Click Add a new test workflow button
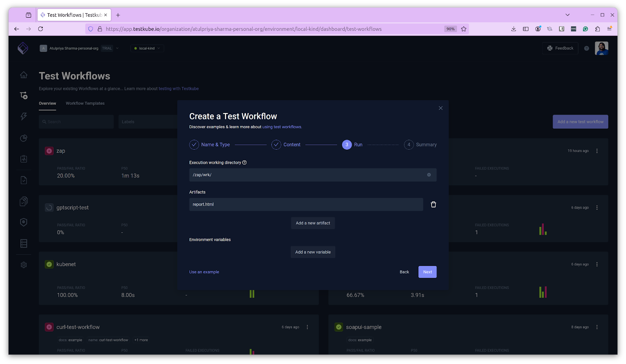The image size is (626, 364). tap(580, 122)
